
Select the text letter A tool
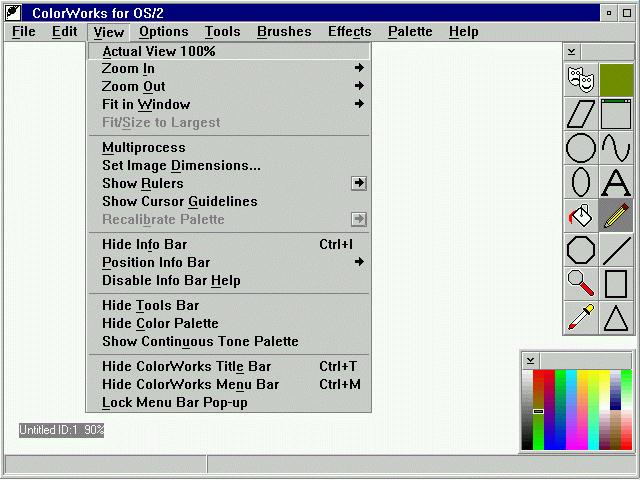click(x=616, y=182)
